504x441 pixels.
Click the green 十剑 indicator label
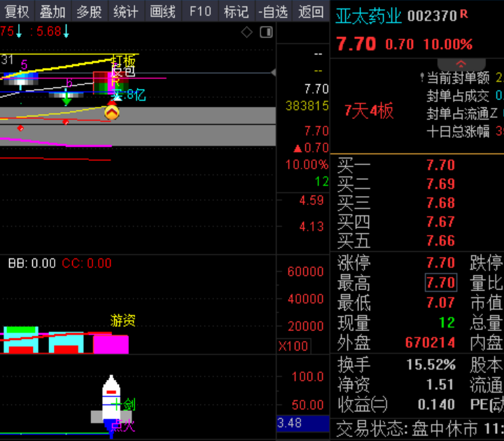tap(124, 405)
